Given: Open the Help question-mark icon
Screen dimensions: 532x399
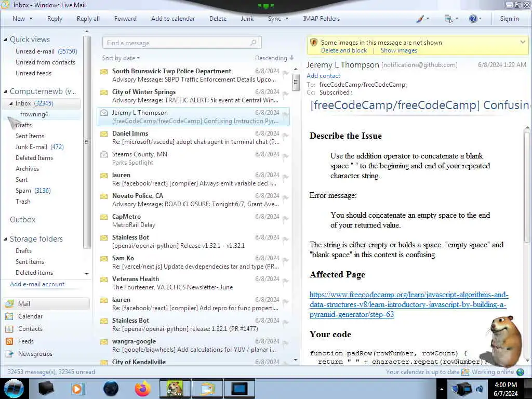Looking at the screenshot, I should pos(473,19).
